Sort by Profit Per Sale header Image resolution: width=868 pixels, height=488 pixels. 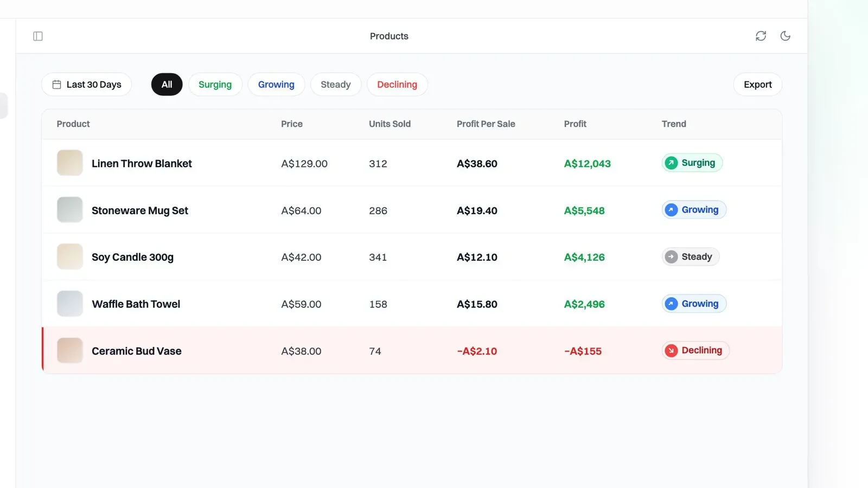coord(486,124)
